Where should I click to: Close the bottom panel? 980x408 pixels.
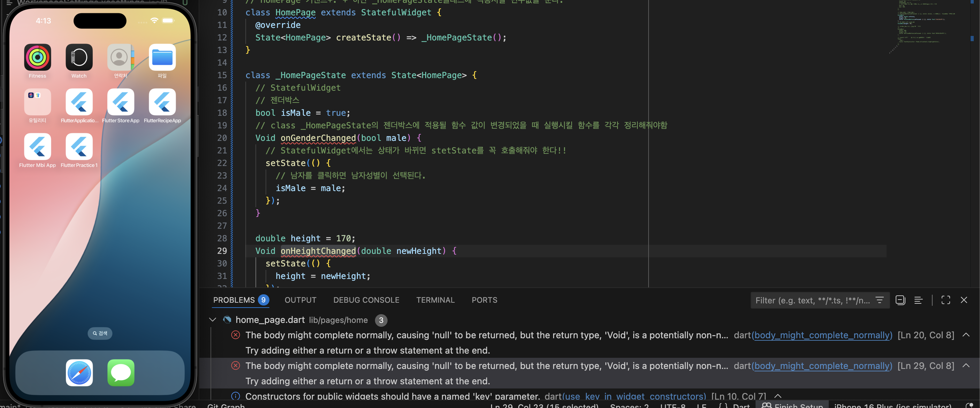pyautogui.click(x=964, y=300)
